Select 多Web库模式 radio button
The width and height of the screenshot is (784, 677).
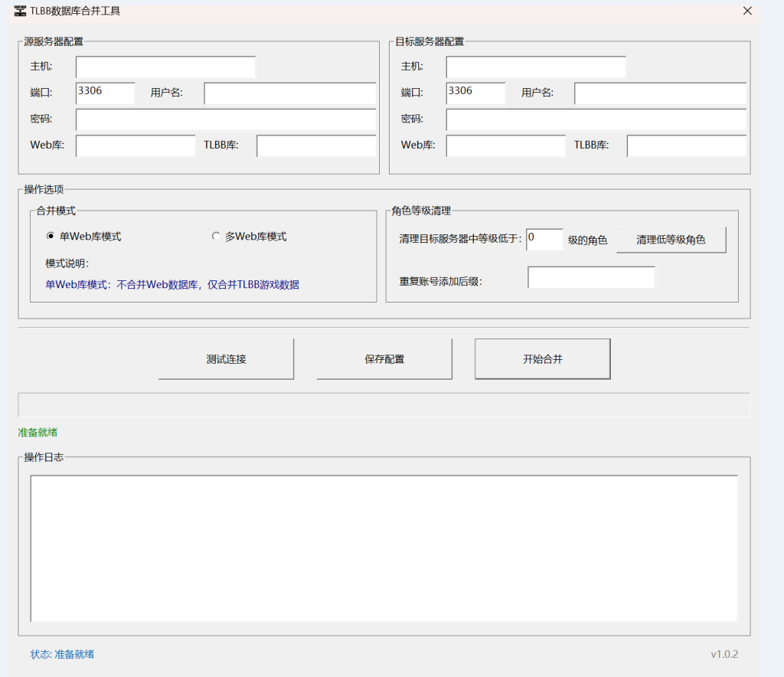point(216,236)
